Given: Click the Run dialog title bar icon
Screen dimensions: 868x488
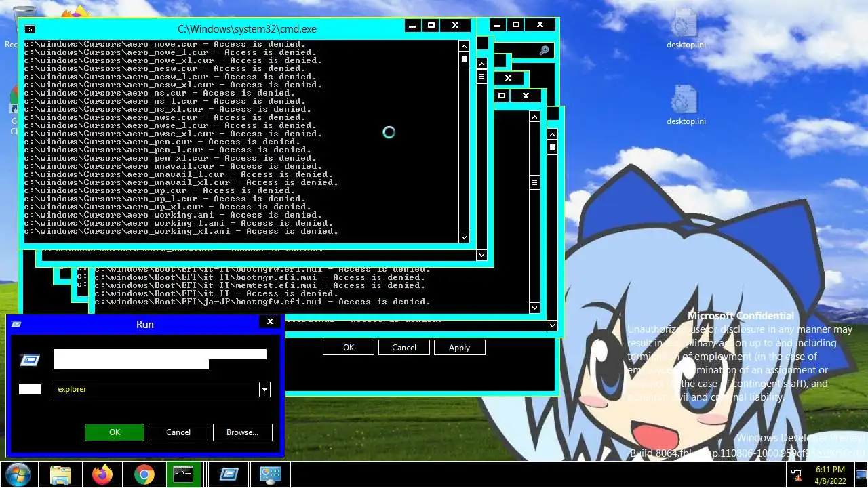Looking at the screenshot, I should click(16, 324).
